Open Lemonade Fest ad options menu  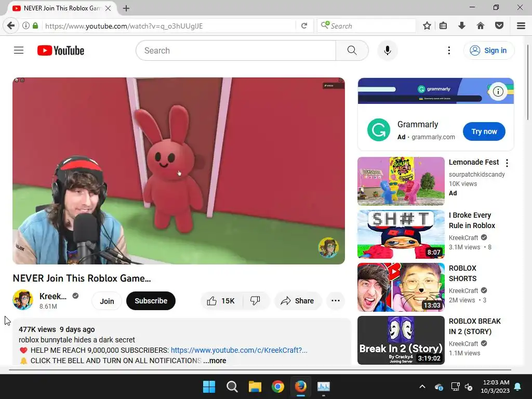(x=507, y=163)
